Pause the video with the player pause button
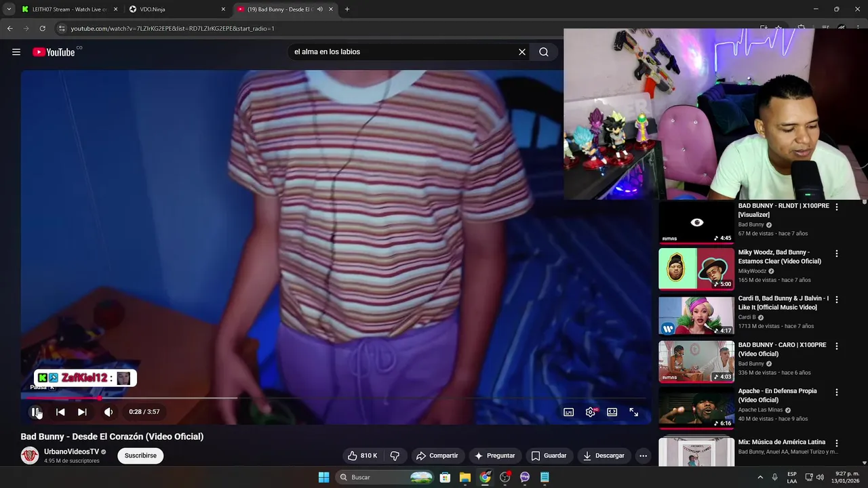 [x=36, y=412]
